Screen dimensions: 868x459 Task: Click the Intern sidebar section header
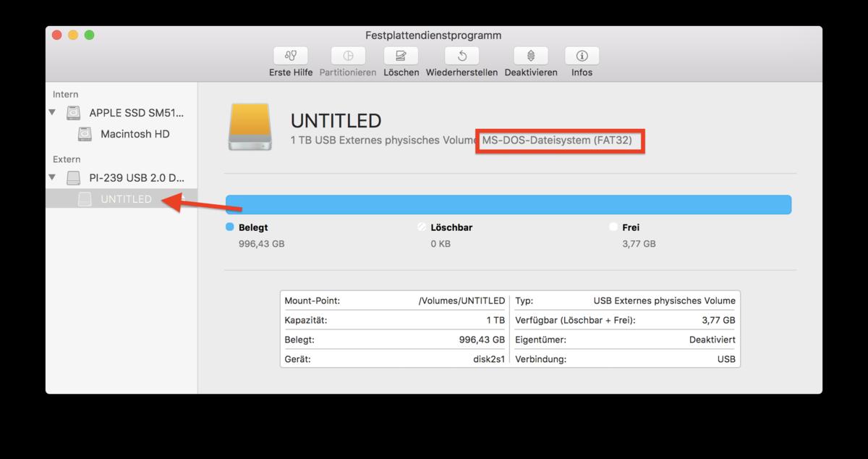coord(66,94)
